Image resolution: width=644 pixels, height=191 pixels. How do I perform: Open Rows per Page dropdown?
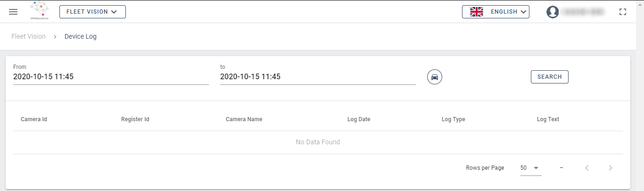(530, 168)
